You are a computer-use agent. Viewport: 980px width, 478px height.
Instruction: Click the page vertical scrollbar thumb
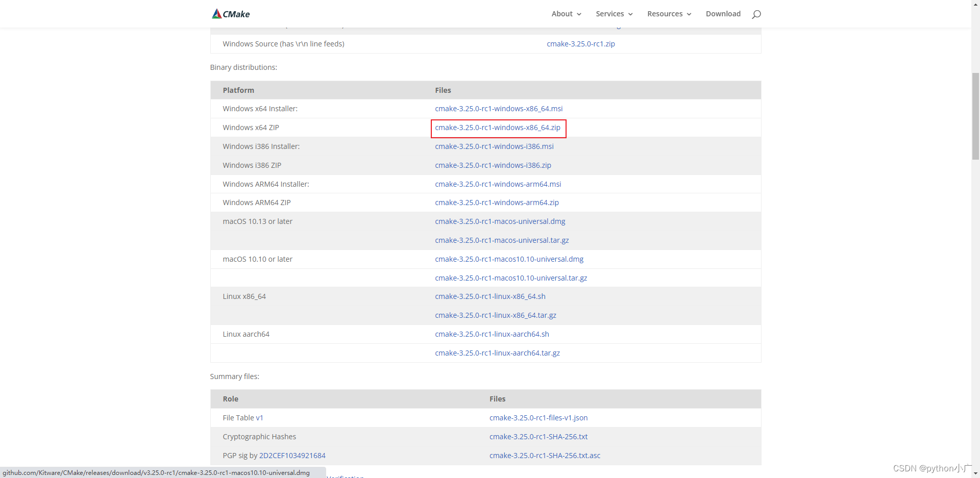tap(975, 116)
